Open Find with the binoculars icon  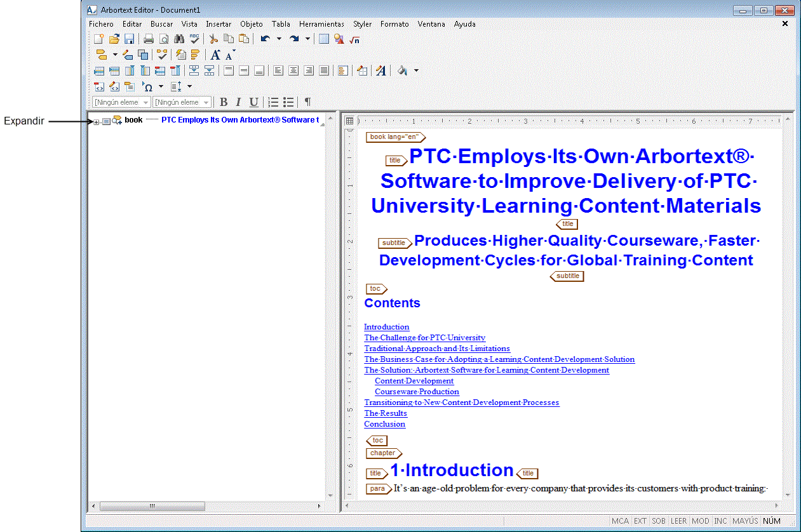[x=179, y=39]
